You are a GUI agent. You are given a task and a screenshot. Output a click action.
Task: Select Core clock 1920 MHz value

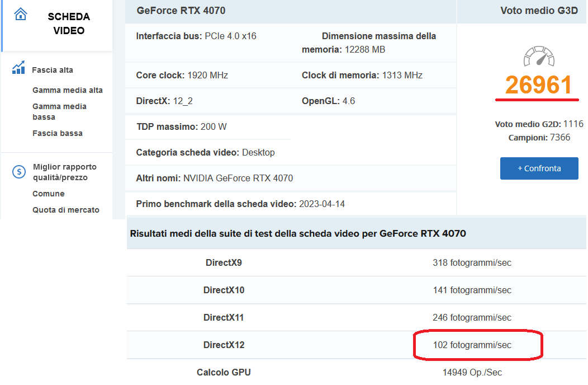coord(207,75)
